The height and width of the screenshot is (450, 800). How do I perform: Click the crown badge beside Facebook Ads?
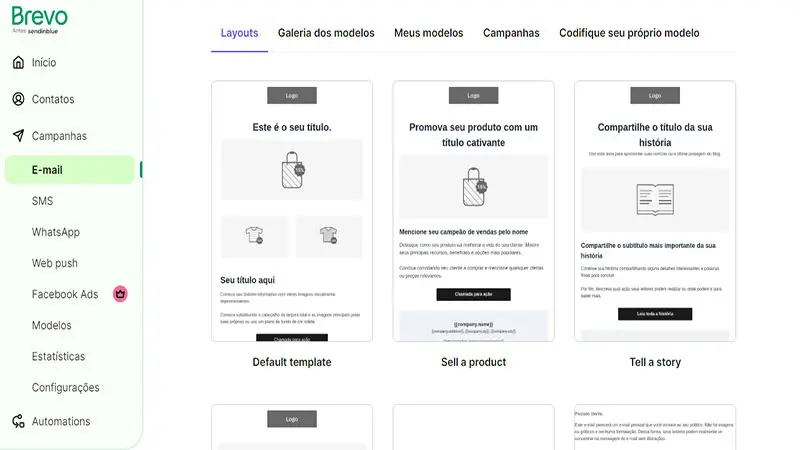point(120,294)
